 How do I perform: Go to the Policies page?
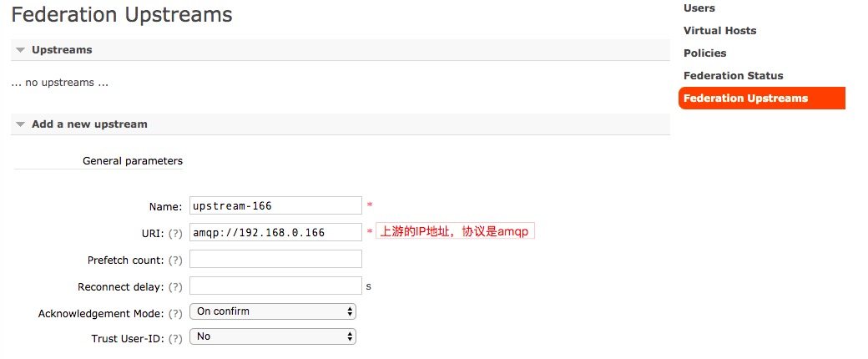coord(704,53)
